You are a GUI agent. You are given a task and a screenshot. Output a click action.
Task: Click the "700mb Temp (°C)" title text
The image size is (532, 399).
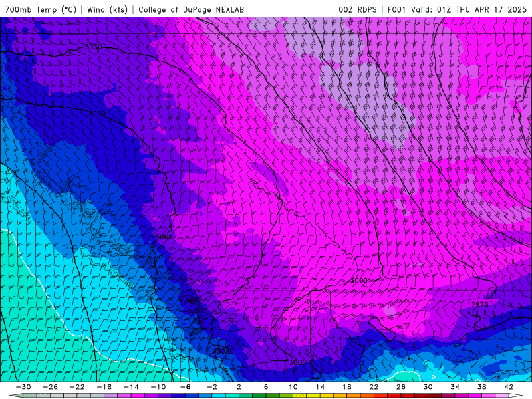pos(41,9)
